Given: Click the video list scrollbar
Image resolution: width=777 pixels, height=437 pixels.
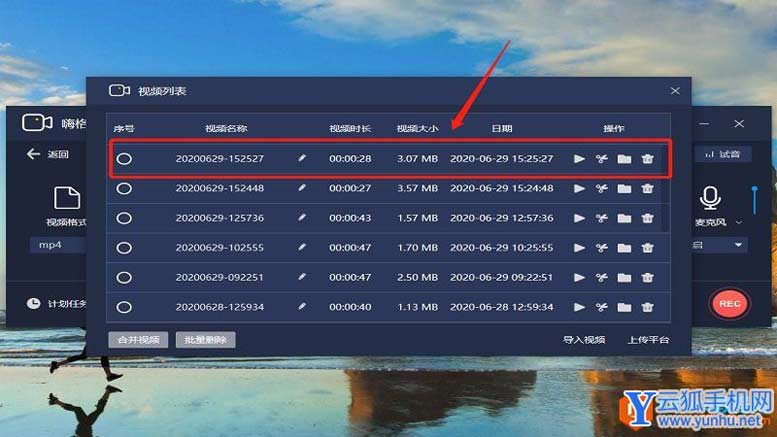Looking at the screenshot, I should [666, 186].
